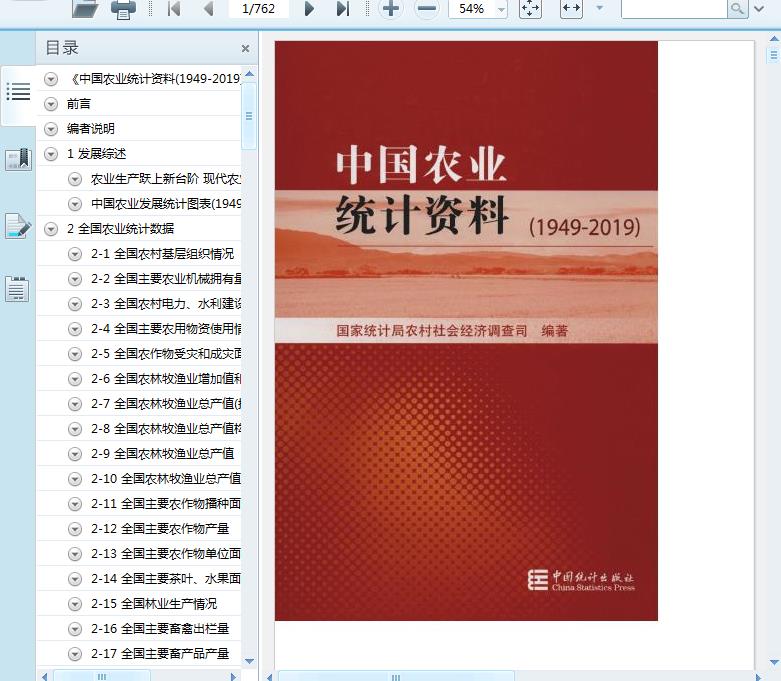This screenshot has height=681, width=781.
Task: Click the contents panel scroll-down arrow
Action: pyautogui.click(x=250, y=661)
